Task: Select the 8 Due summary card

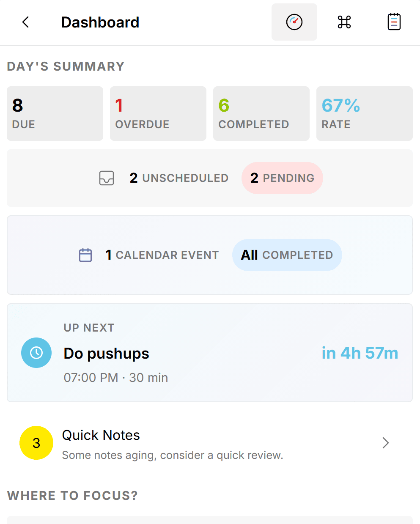Action: click(55, 113)
